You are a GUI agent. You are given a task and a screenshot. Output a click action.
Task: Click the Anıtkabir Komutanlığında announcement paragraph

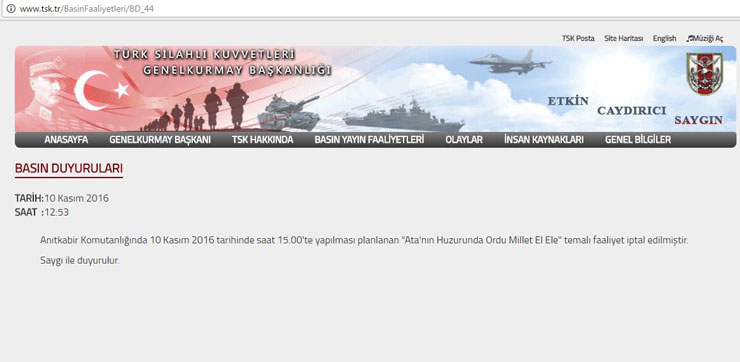point(364,240)
